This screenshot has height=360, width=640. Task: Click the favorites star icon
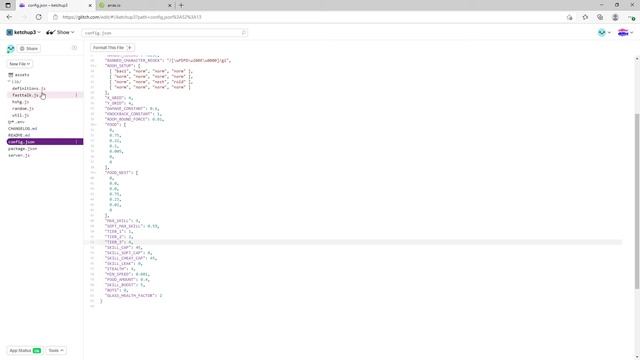pyautogui.click(x=585, y=17)
